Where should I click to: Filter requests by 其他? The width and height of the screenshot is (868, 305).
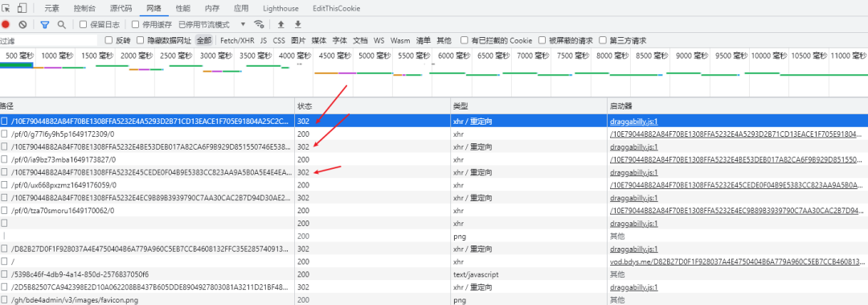click(x=444, y=40)
